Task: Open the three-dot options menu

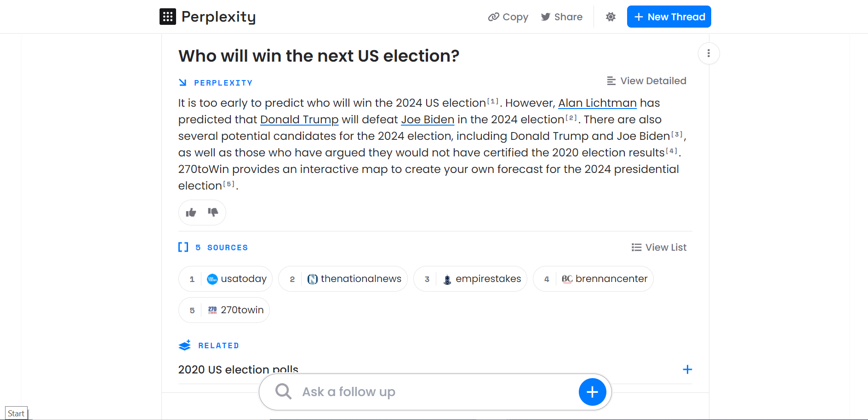Action: (708, 53)
